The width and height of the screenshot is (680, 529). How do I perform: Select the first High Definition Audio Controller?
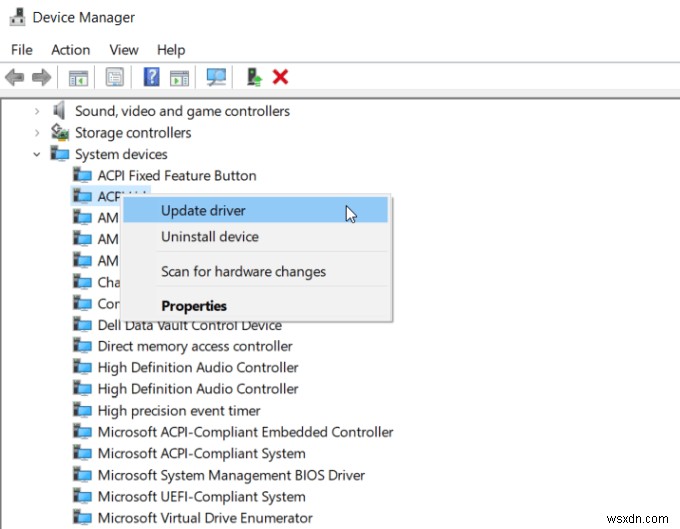tap(198, 367)
